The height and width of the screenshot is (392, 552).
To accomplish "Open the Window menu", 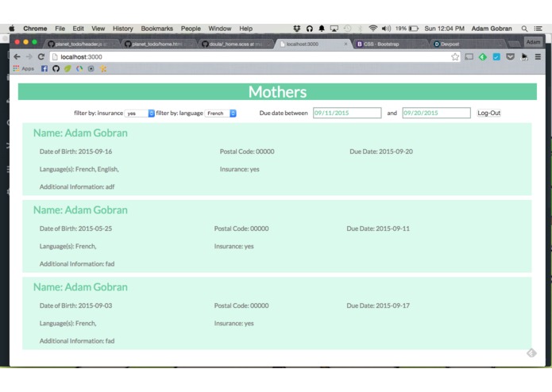I will 220,29.
